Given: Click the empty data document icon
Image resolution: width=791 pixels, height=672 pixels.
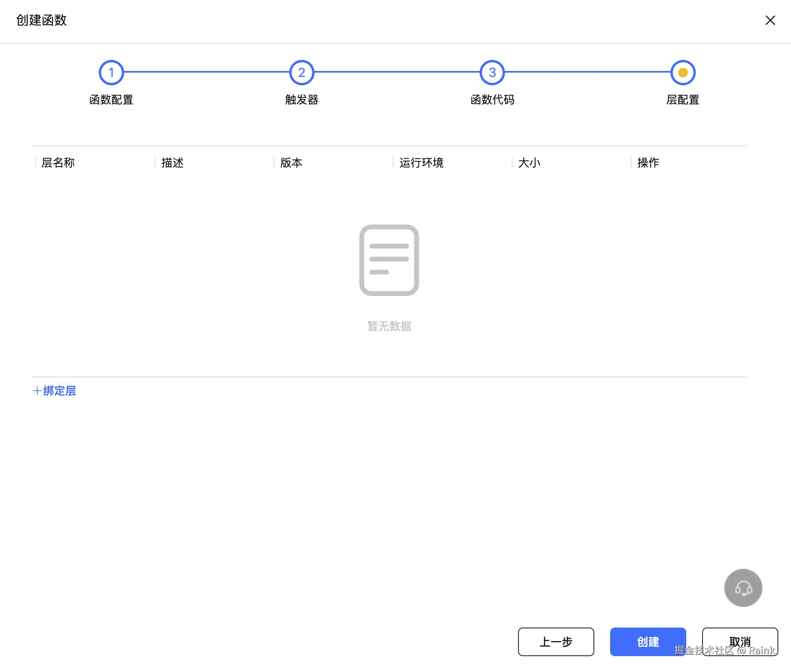Looking at the screenshot, I should point(389,260).
